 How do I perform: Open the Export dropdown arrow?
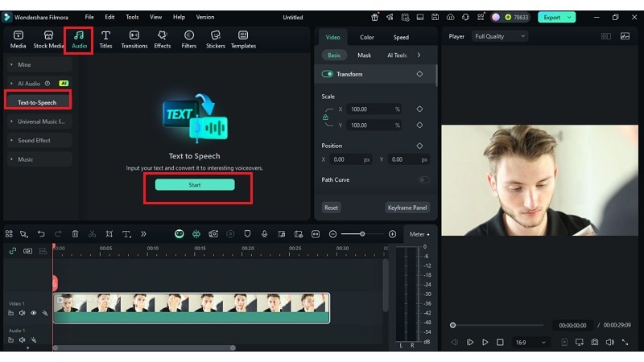[x=569, y=17]
